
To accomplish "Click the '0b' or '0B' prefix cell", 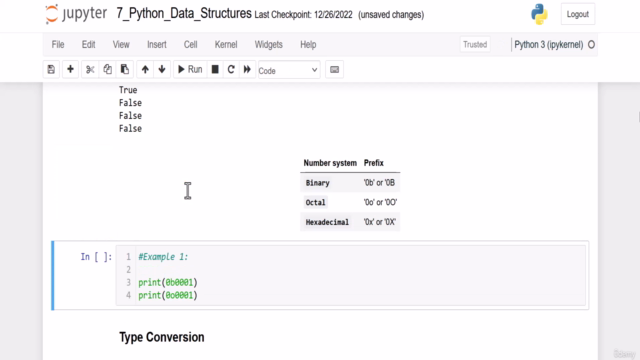I will [x=379, y=183].
